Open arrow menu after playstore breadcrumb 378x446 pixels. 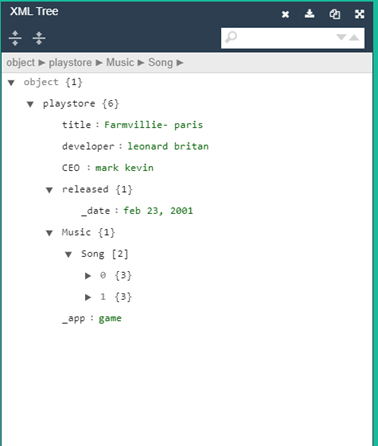coord(99,63)
